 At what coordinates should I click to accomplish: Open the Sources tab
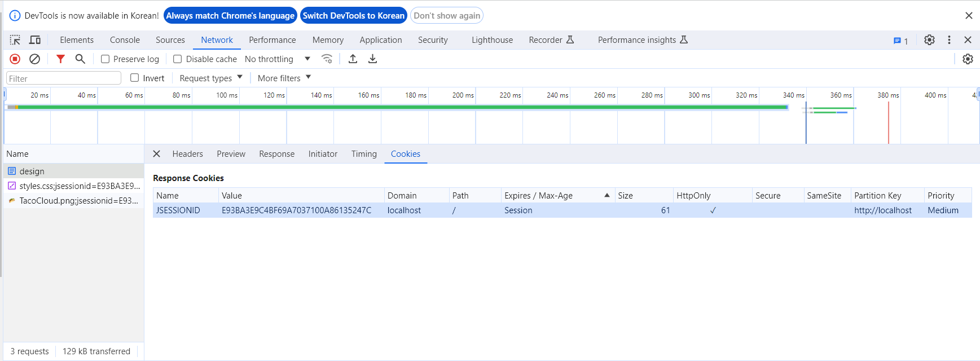point(170,40)
